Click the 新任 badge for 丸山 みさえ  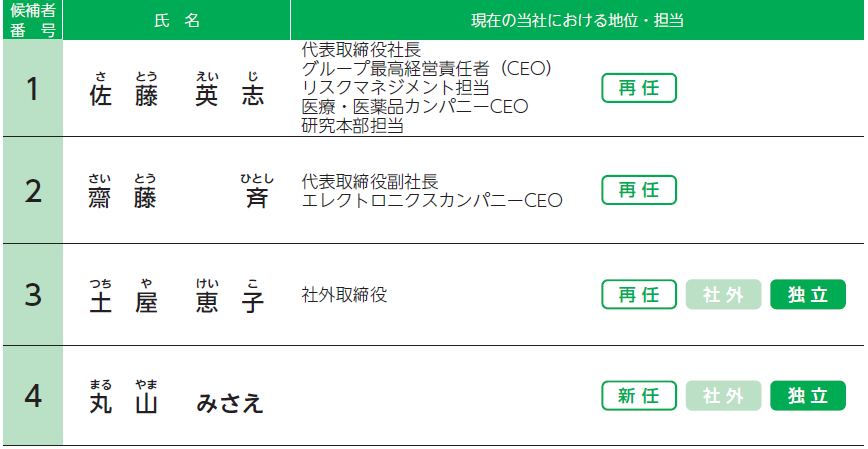(x=639, y=395)
